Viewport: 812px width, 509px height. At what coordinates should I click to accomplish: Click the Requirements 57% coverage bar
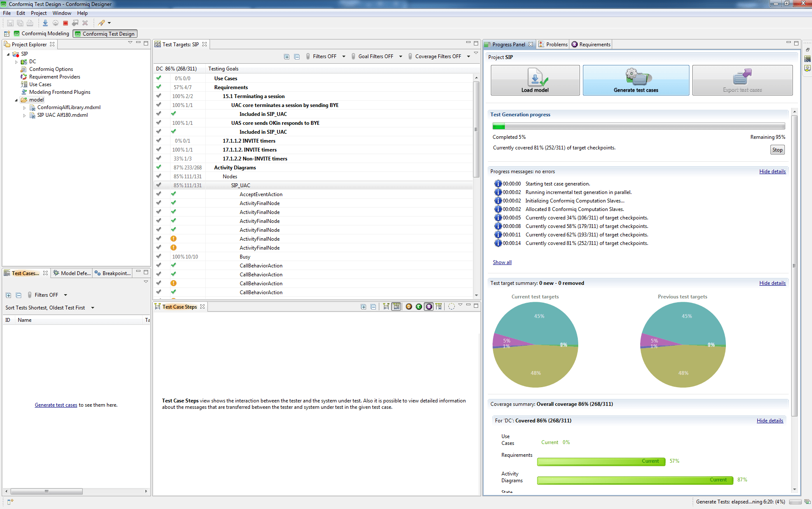tap(601, 461)
